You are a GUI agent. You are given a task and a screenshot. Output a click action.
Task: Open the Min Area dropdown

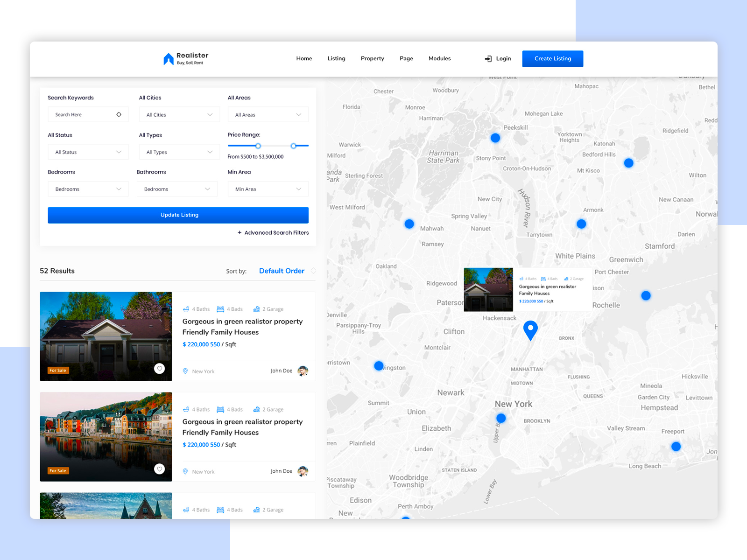268,189
